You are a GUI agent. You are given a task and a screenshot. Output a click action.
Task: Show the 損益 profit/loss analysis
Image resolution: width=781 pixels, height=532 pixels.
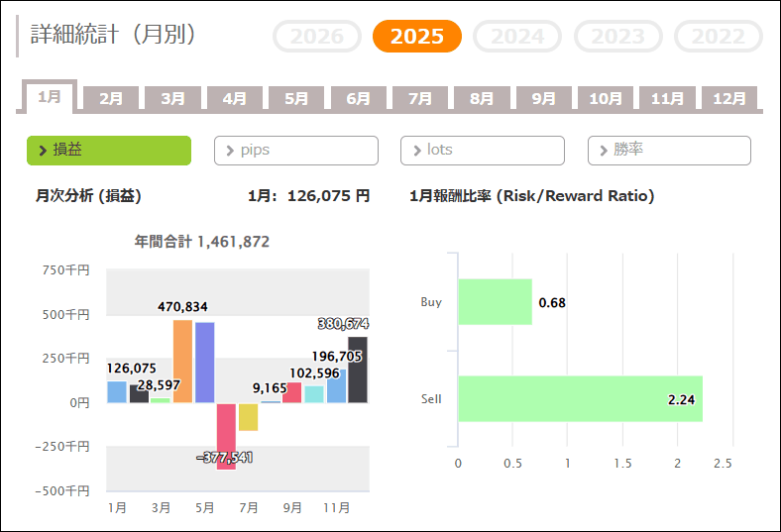[x=109, y=151]
